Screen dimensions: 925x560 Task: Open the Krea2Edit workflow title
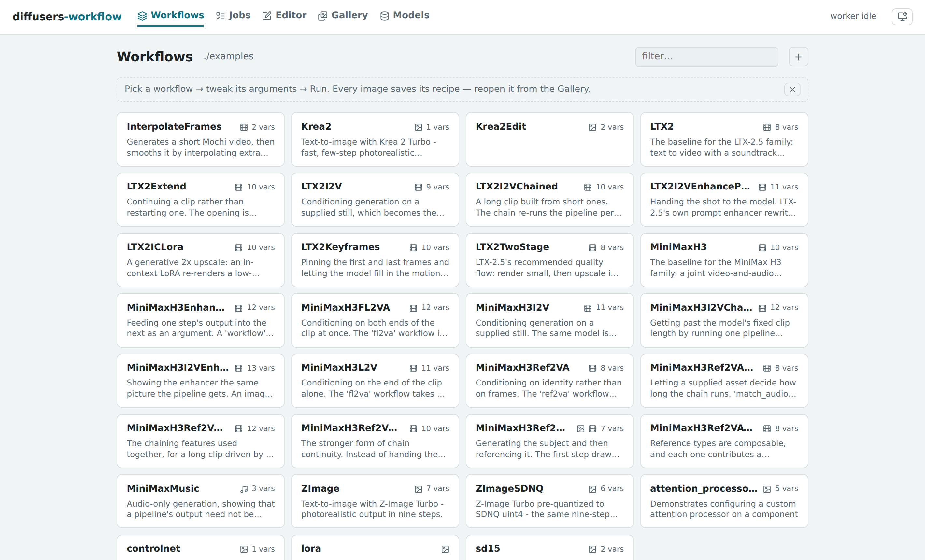[x=501, y=126]
